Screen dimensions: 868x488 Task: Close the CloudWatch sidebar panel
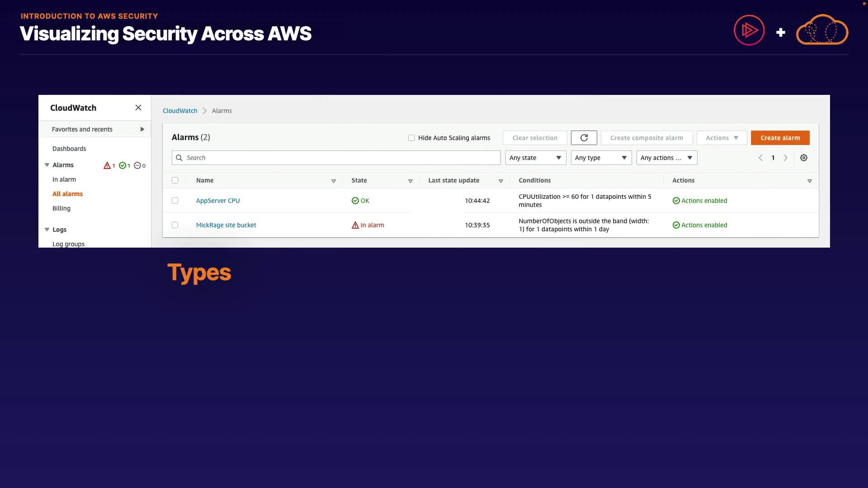click(138, 108)
